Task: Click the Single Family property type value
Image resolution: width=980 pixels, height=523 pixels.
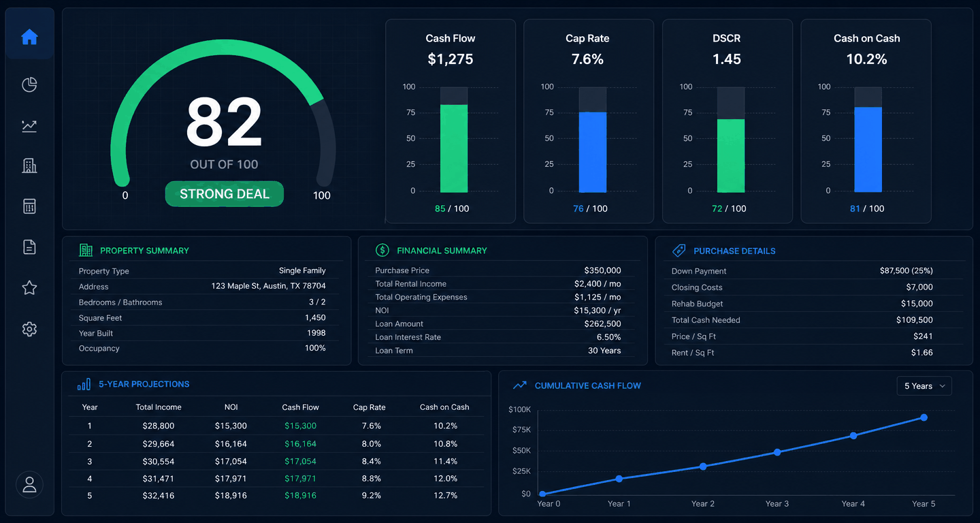Action: pos(302,270)
